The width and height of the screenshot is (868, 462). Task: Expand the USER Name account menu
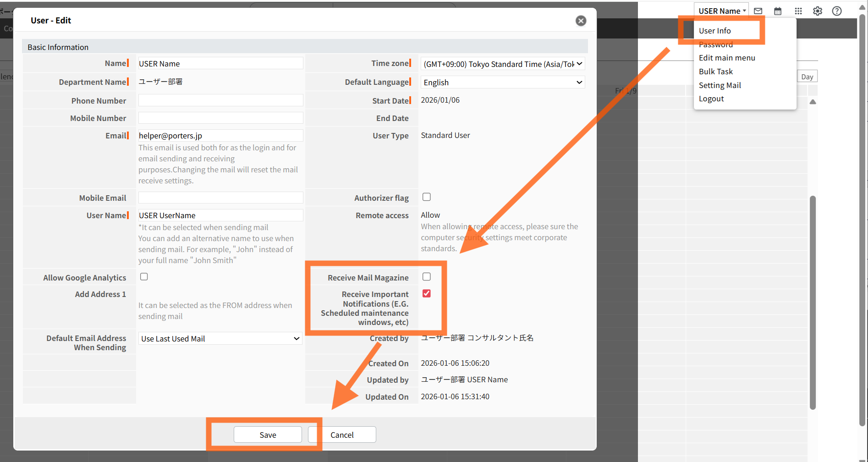coord(721,11)
